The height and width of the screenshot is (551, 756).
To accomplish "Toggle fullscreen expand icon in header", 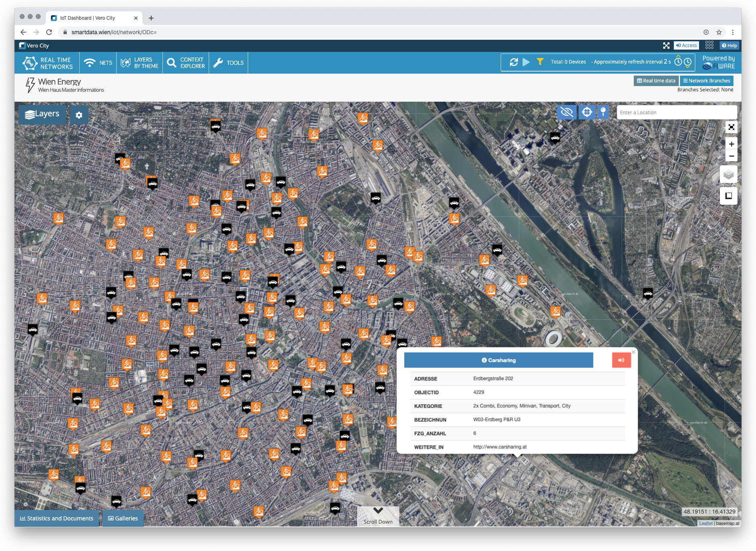I will tap(666, 45).
